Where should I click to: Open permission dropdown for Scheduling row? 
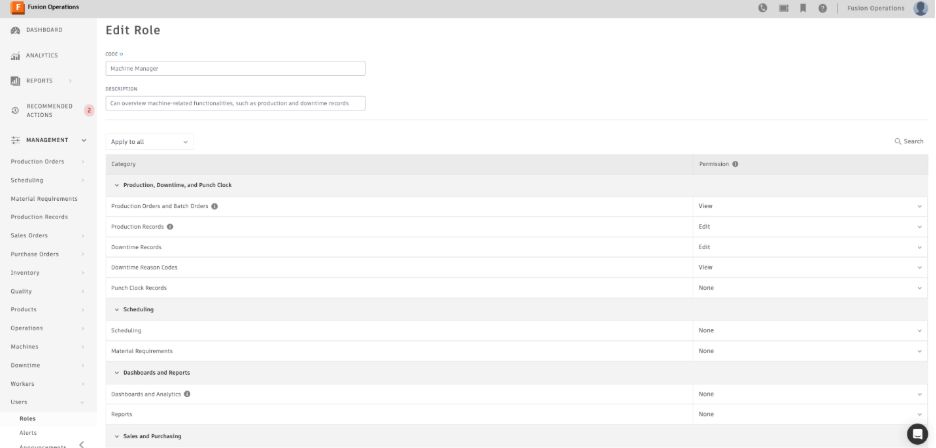[810, 330]
